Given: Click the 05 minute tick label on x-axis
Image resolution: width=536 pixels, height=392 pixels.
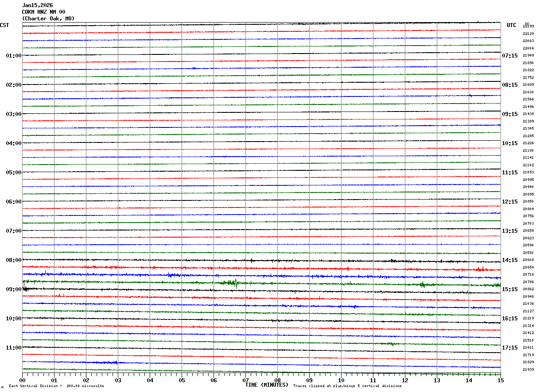Looking at the screenshot, I should tap(182, 380).
